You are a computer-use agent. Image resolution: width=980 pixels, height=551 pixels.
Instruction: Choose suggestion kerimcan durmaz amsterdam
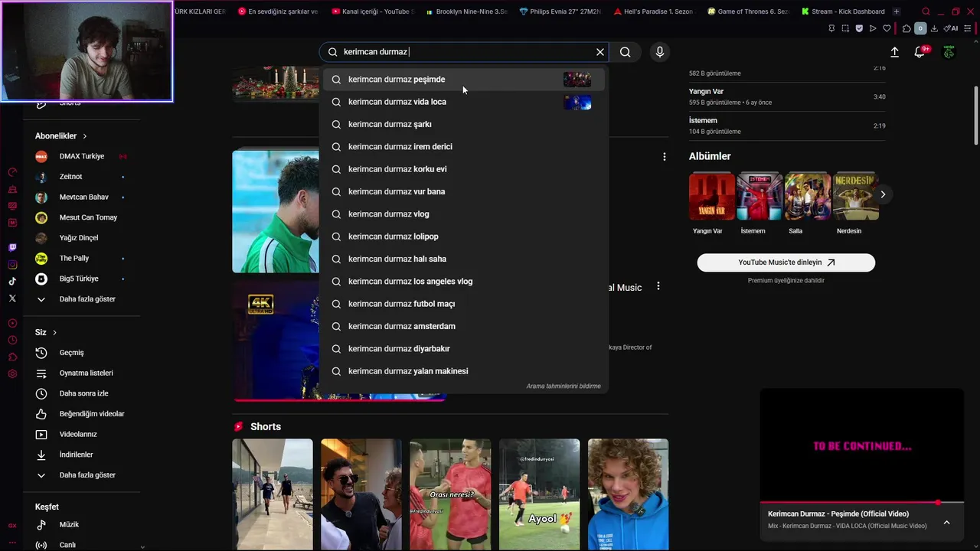coord(463,326)
